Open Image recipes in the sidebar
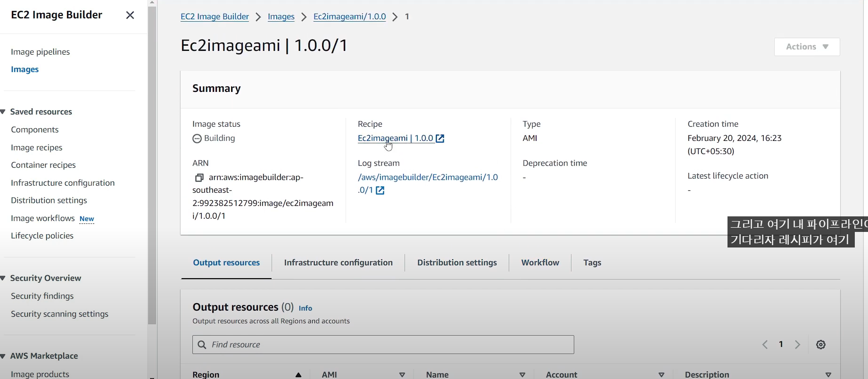 (37, 148)
